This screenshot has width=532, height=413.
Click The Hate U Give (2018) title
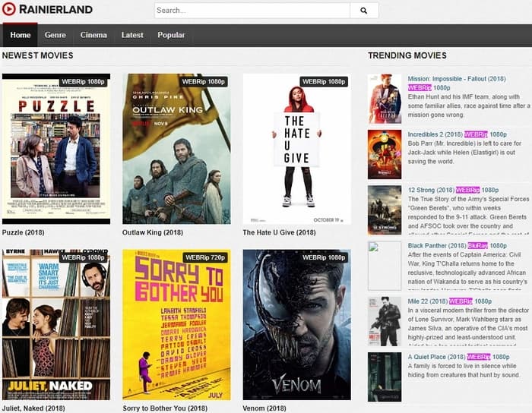pyautogui.click(x=279, y=232)
